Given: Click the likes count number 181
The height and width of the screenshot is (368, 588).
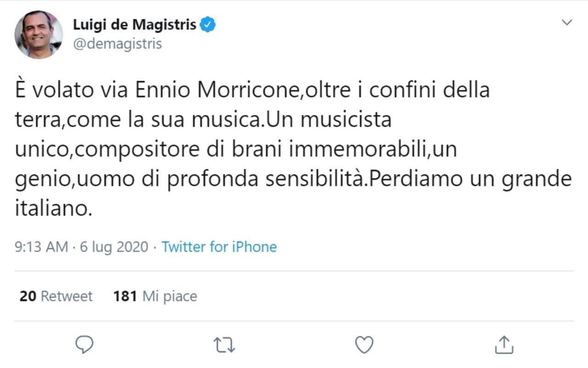Looking at the screenshot, I should point(125,296).
